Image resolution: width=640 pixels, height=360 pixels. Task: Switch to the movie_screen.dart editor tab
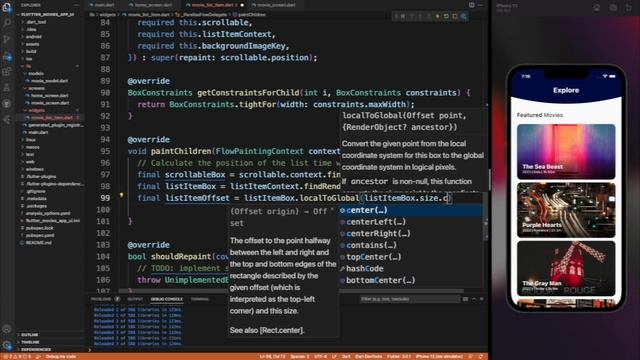(x=276, y=5)
